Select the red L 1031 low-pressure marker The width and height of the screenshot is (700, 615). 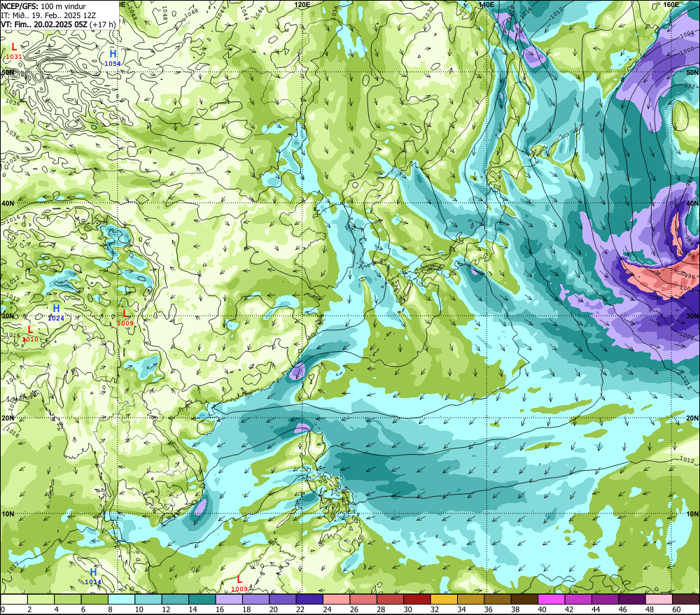pos(14,51)
